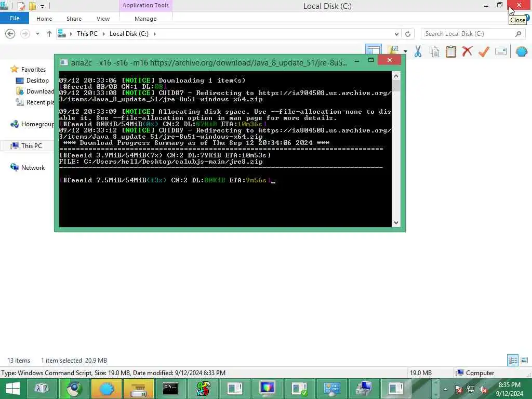This screenshot has height=399, width=532.
Task: Click the orange checkmark Rename icon
Action: click(484, 51)
